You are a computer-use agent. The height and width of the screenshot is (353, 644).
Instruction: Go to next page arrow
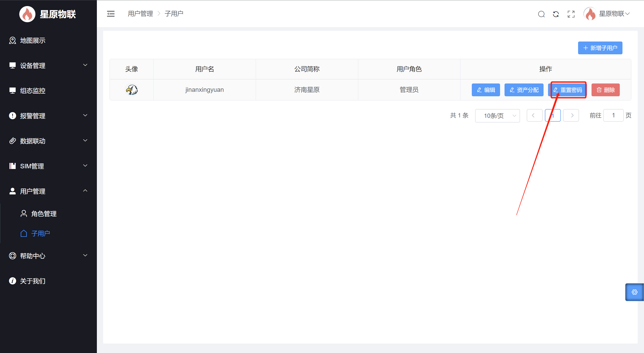coord(571,115)
